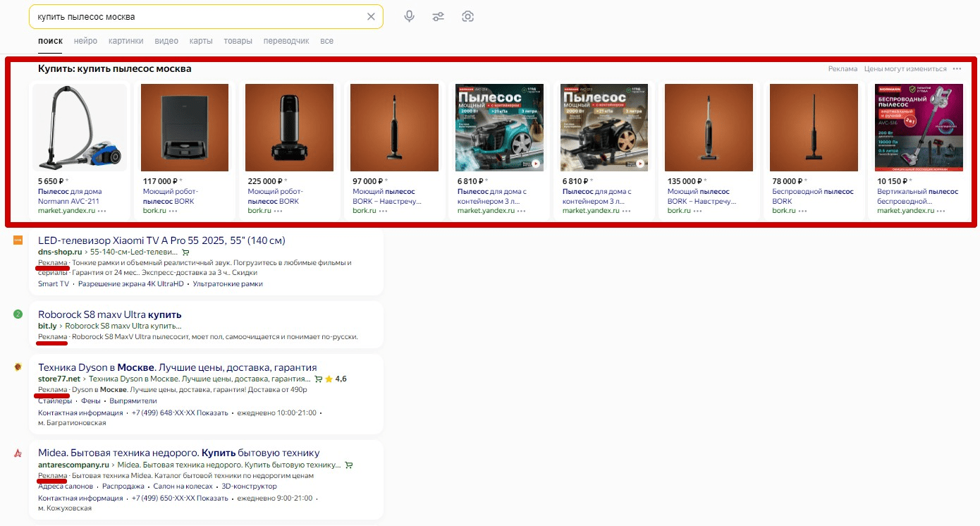Click the green favicon beside the Roborock S8 result

click(x=18, y=314)
